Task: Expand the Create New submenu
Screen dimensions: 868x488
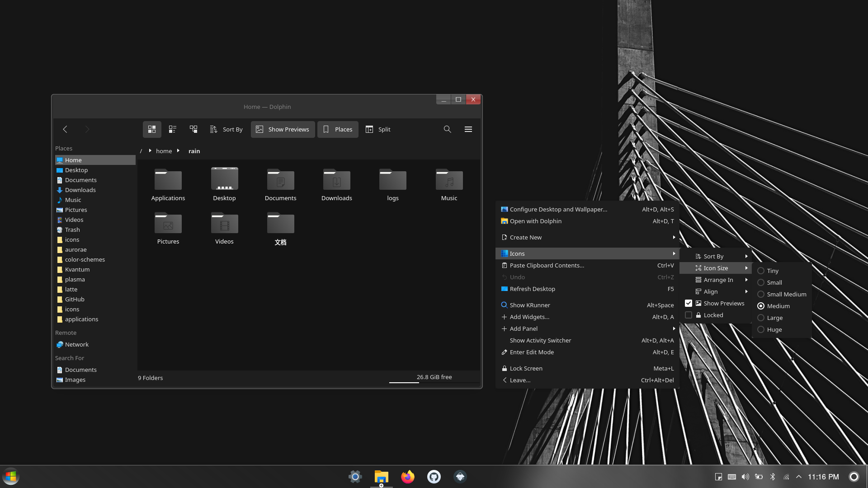Action: point(587,237)
